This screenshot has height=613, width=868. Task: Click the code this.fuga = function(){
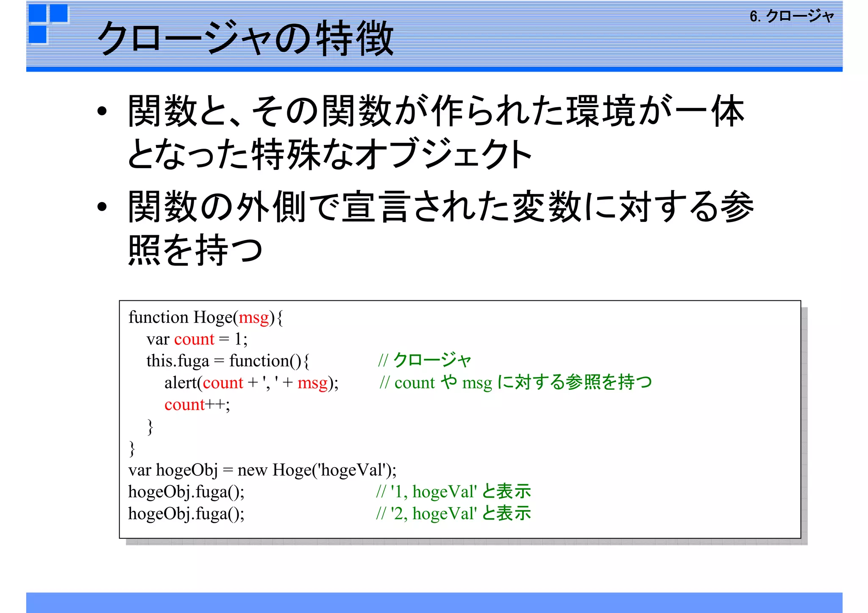click(x=228, y=361)
